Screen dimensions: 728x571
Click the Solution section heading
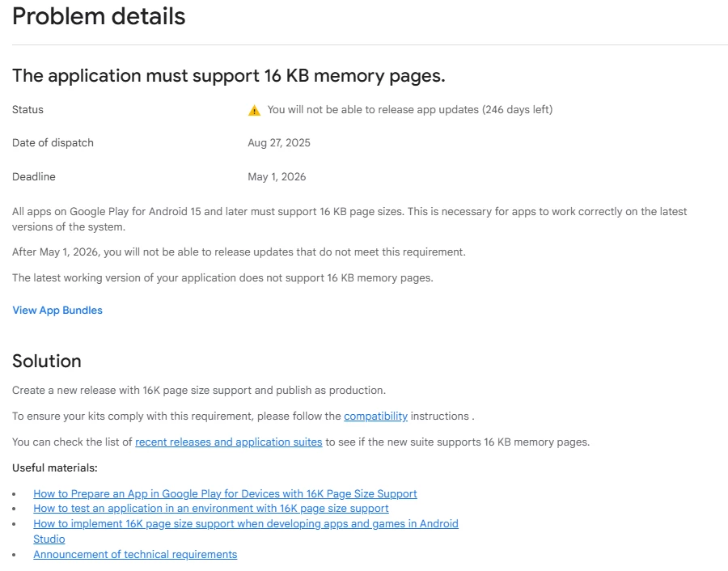(47, 361)
